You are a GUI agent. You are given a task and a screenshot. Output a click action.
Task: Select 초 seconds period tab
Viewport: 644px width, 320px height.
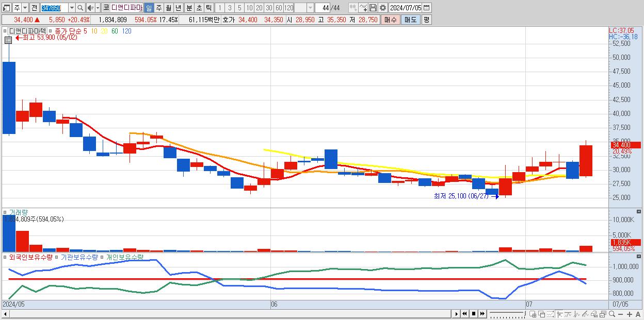click(x=199, y=8)
